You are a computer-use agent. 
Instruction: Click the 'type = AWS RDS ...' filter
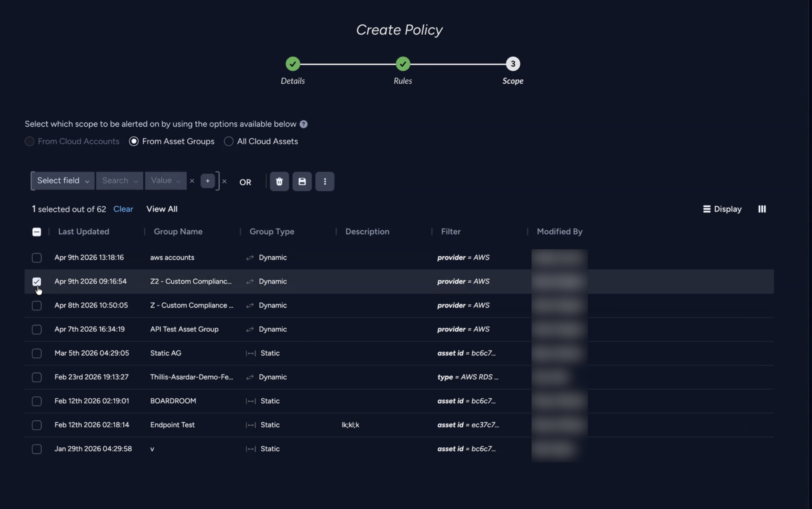pyautogui.click(x=468, y=377)
